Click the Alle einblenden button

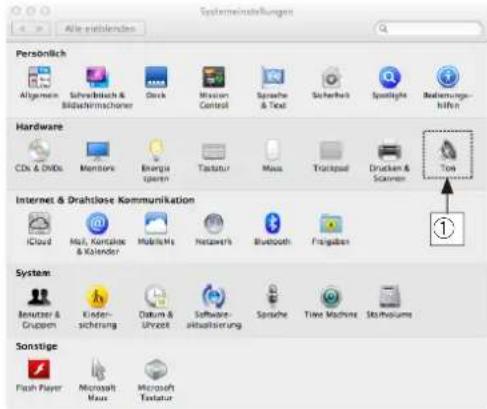[100, 28]
